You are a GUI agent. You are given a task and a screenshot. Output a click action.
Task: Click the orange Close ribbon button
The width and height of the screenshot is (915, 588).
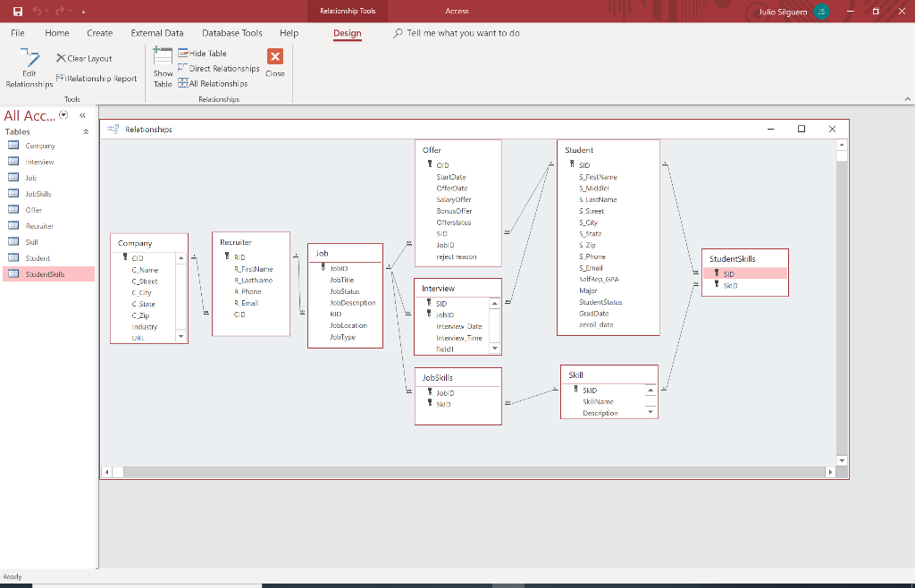(x=275, y=63)
